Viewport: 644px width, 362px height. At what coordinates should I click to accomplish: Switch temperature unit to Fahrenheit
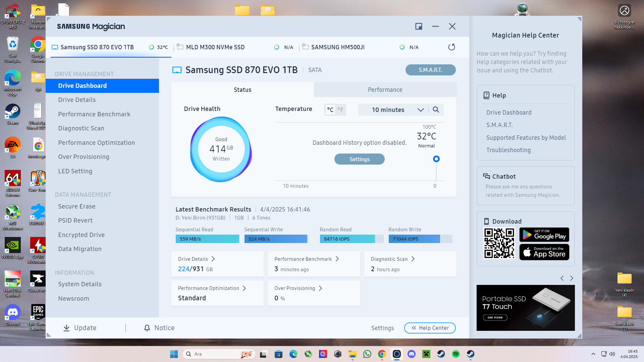[x=340, y=110]
